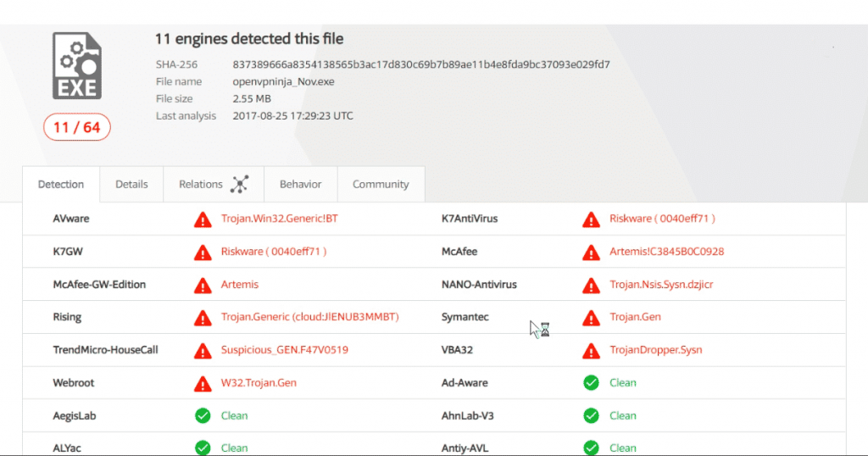The image size is (868, 456).
Task: Click the Last analysis field label
Action: [x=186, y=115]
